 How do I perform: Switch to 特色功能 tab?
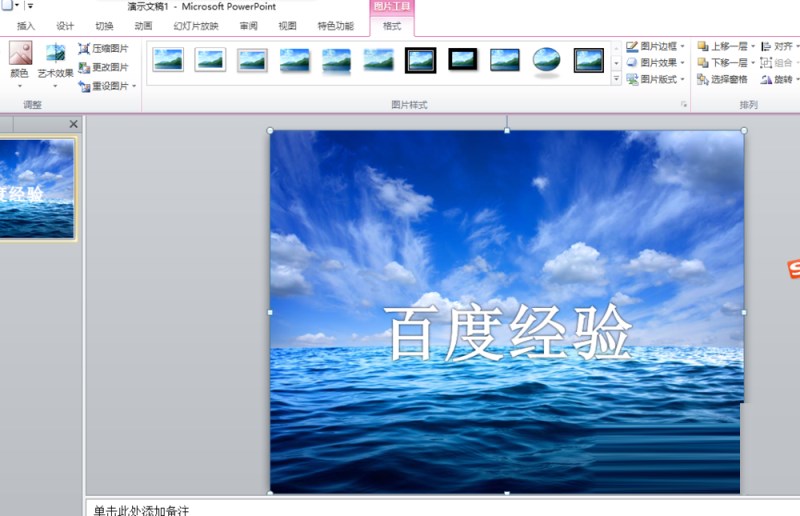point(336,26)
